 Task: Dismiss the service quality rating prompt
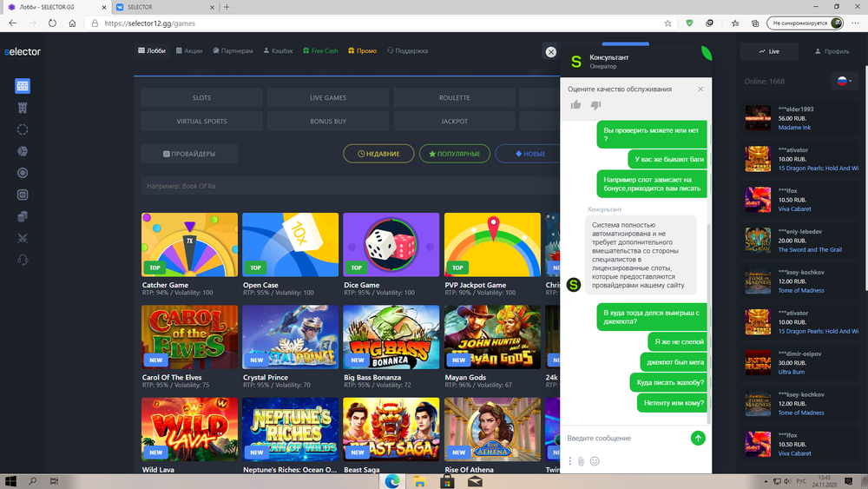700,89
